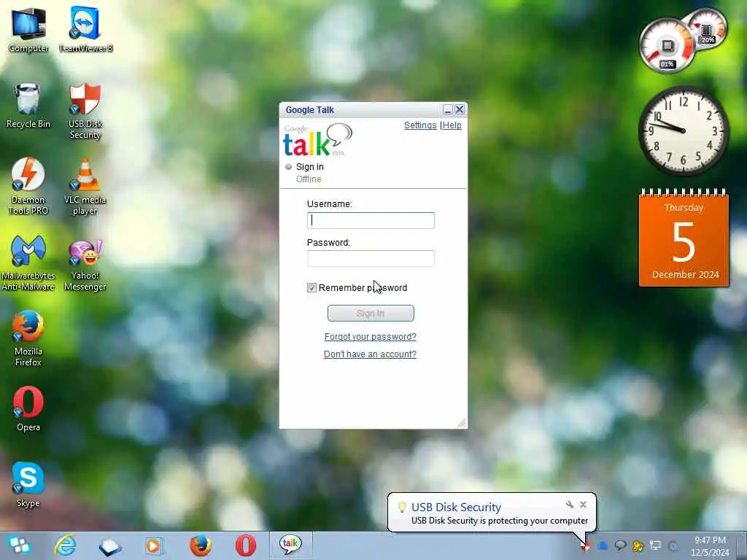Viewport: 747px width, 560px height.
Task: Open the taskbar clock showing 9:47 PM
Action: (x=710, y=546)
